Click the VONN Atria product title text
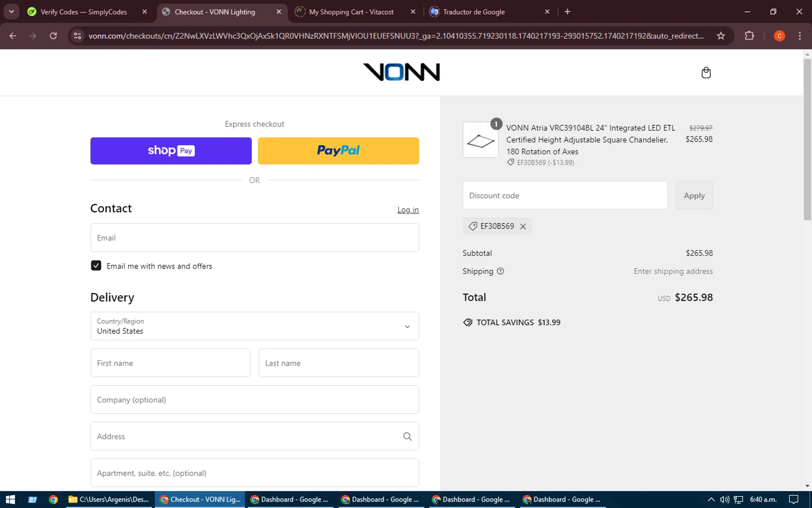Image resolution: width=812 pixels, height=508 pixels. point(591,140)
